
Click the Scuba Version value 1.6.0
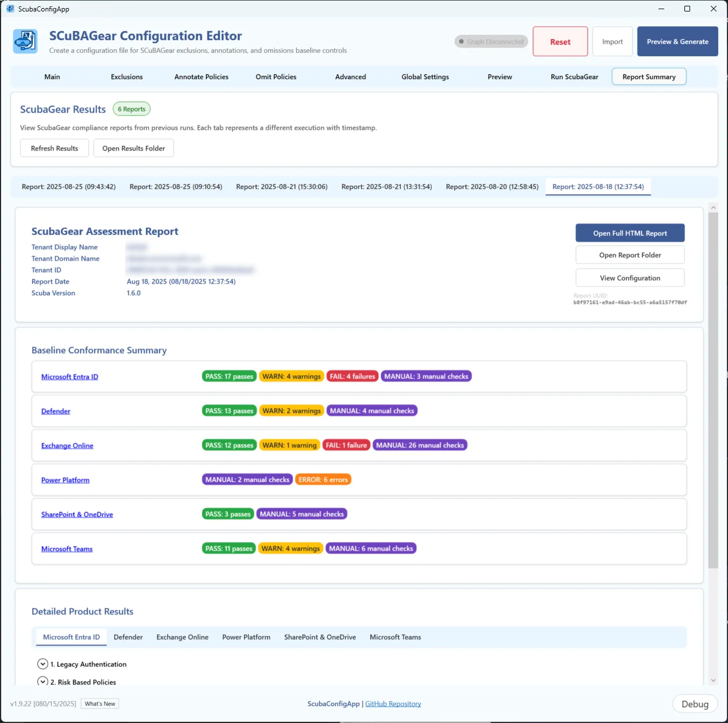[x=134, y=293]
